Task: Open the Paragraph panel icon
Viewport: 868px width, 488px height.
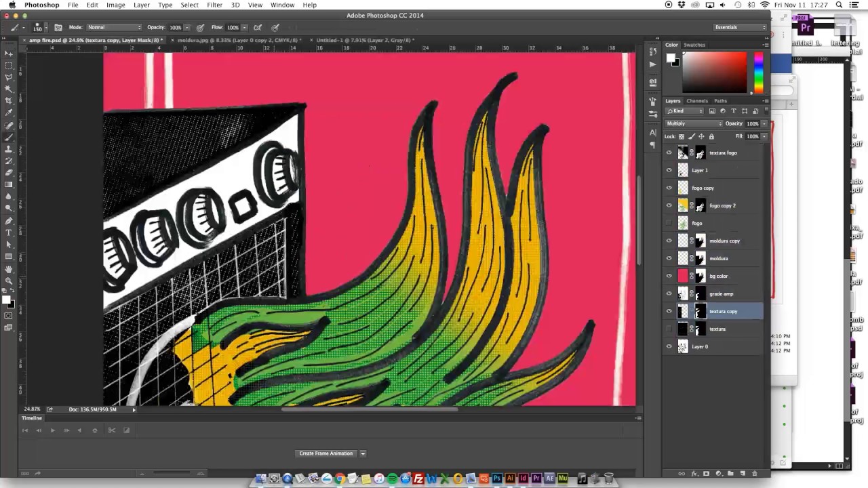Action: pos(653,144)
